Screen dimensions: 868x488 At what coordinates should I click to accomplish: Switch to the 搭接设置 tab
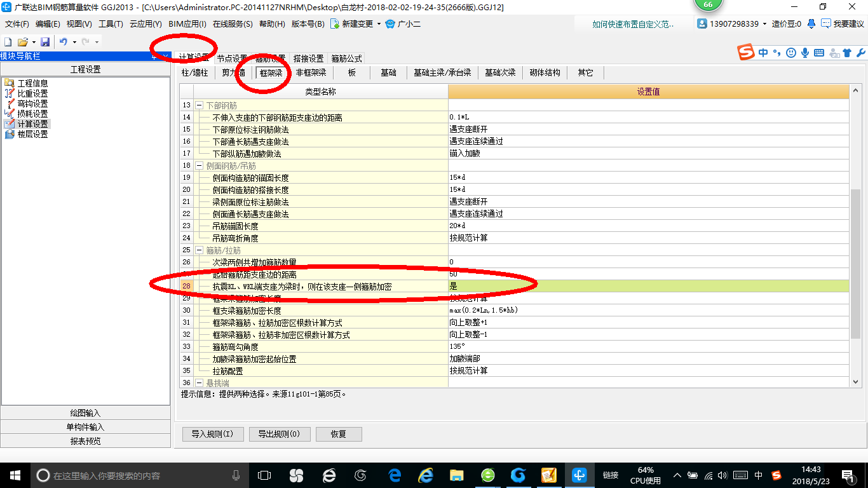coord(308,58)
